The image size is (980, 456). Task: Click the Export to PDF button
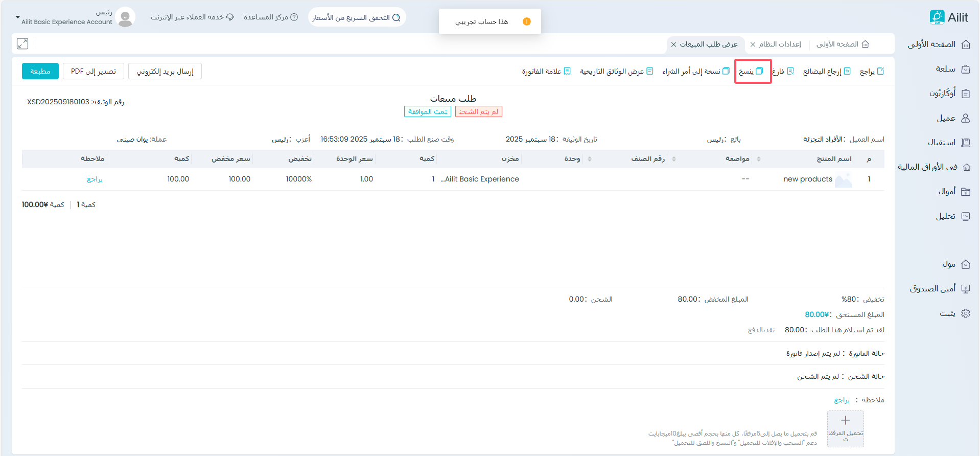94,71
